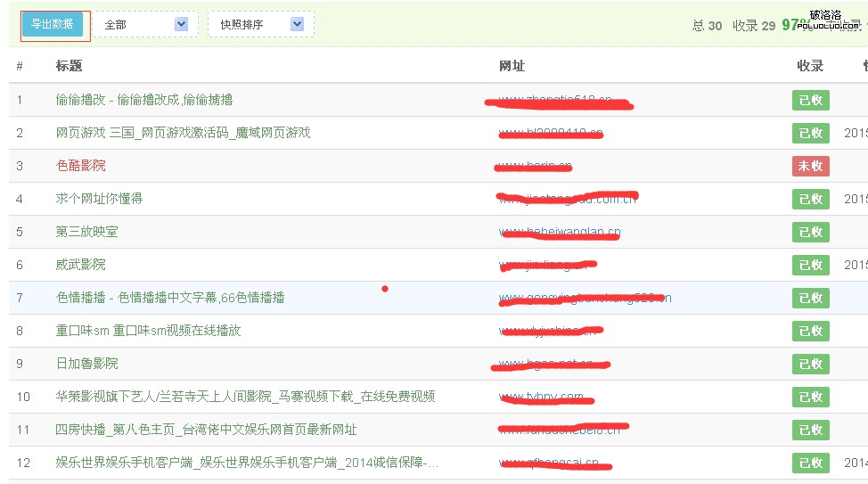868x484 pixels.
Task: Click the green 已收 badge in row 1
Action: tap(810, 100)
